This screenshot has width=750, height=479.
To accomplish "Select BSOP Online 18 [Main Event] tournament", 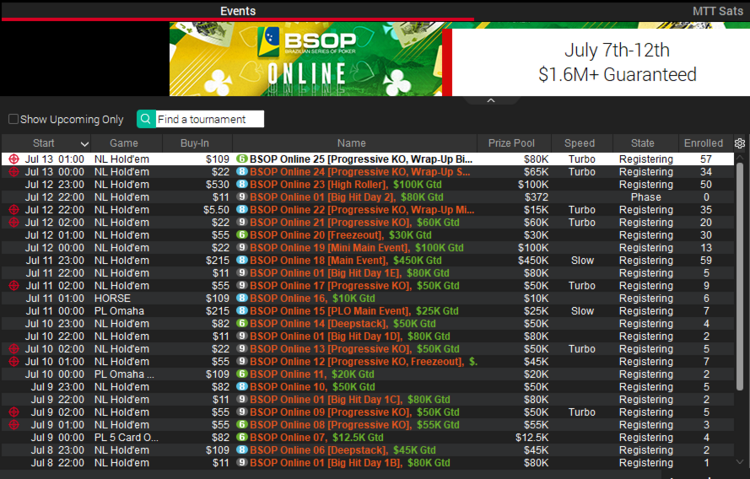I will 367,260.
